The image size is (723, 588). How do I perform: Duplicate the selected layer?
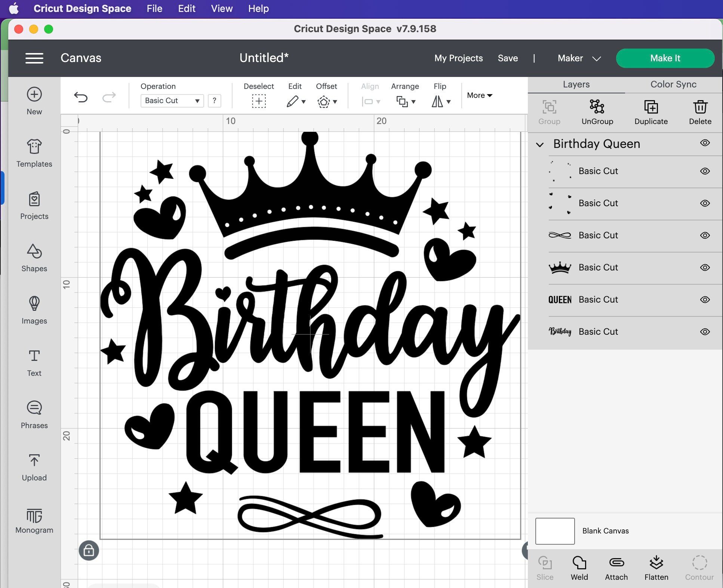click(651, 112)
